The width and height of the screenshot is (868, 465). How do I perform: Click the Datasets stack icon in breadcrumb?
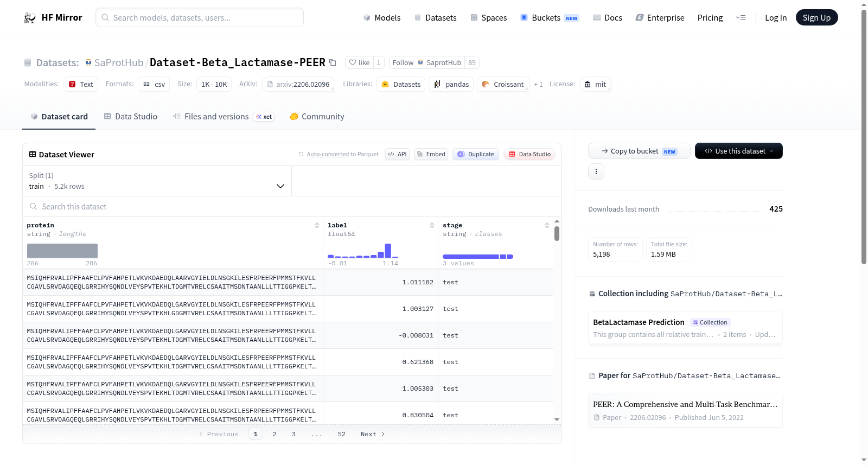click(x=28, y=63)
